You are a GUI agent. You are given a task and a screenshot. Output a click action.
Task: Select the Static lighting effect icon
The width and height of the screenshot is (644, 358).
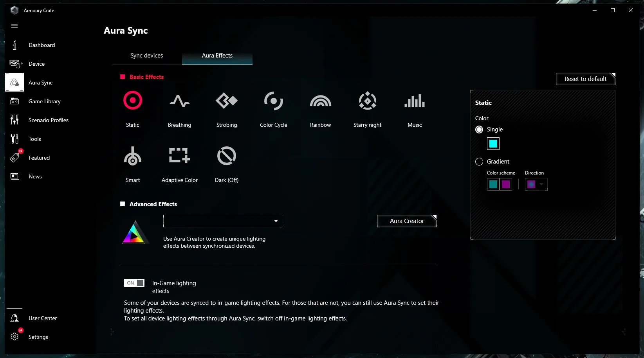point(133,101)
